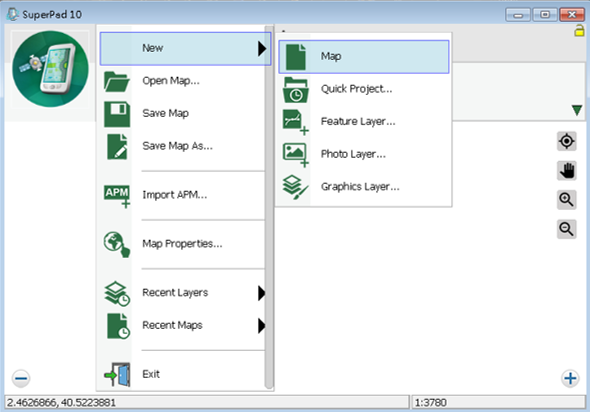Image resolution: width=590 pixels, height=412 pixels.
Task: Click the Import APM icon
Action: 117,195
